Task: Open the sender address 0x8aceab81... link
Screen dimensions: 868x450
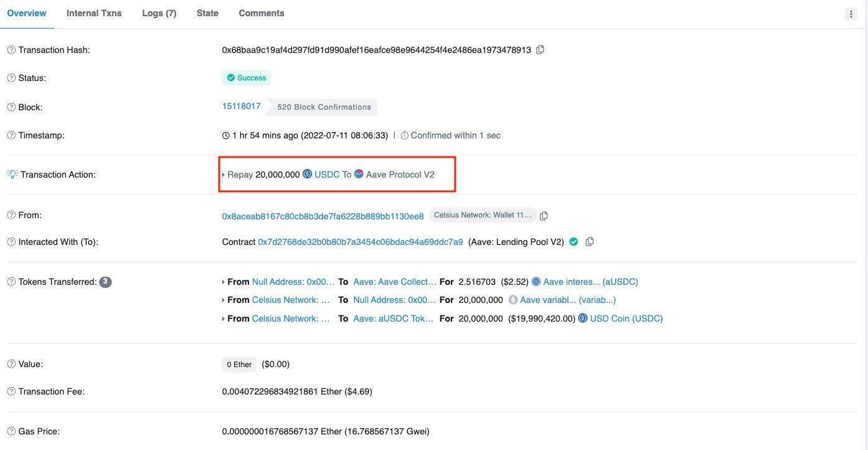Action: pos(323,216)
